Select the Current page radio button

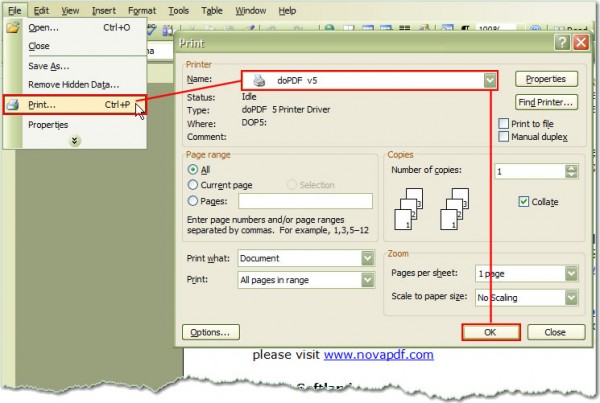(x=193, y=185)
